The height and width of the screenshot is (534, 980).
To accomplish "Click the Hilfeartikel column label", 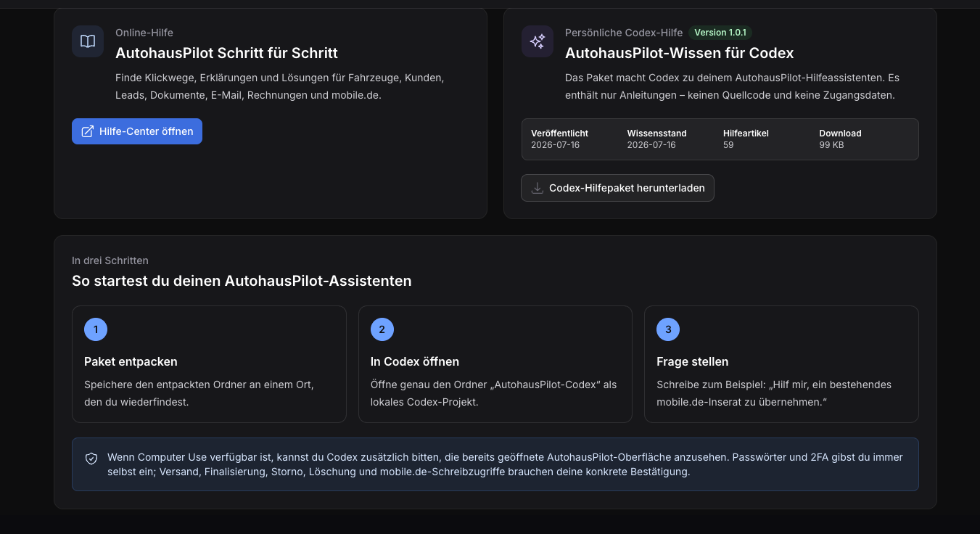I will (x=746, y=133).
